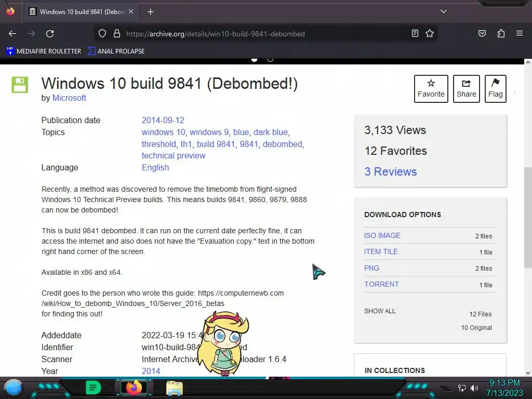Image resolution: width=532 pixels, height=399 pixels.
Task: Open the volume speaker tray icon
Action: [x=474, y=388]
